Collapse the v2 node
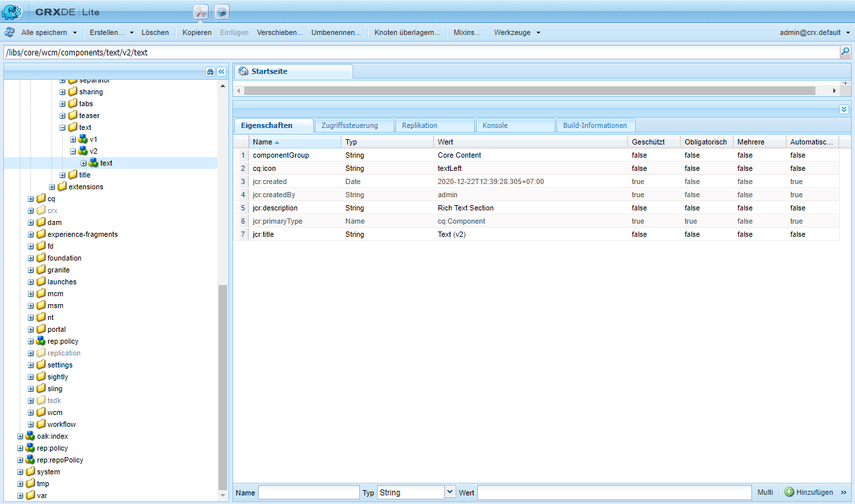The height and width of the screenshot is (504, 855). [x=73, y=151]
